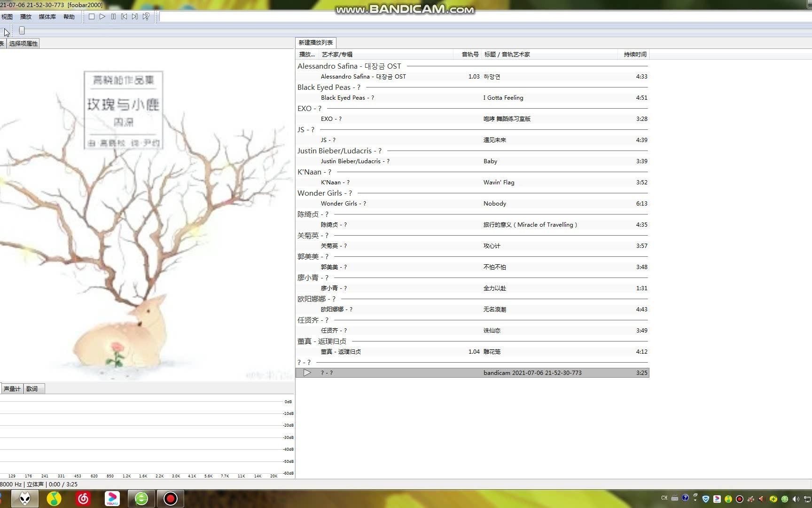Click the on-screen keyboard tray icon
The height and width of the screenshot is (508, 812).
[675, 498]
